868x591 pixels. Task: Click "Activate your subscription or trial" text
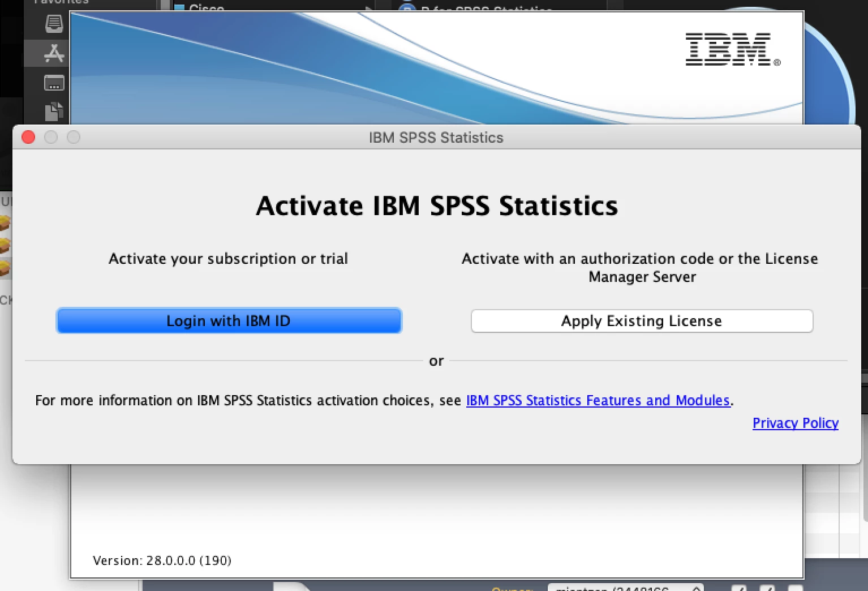point(228,259)
